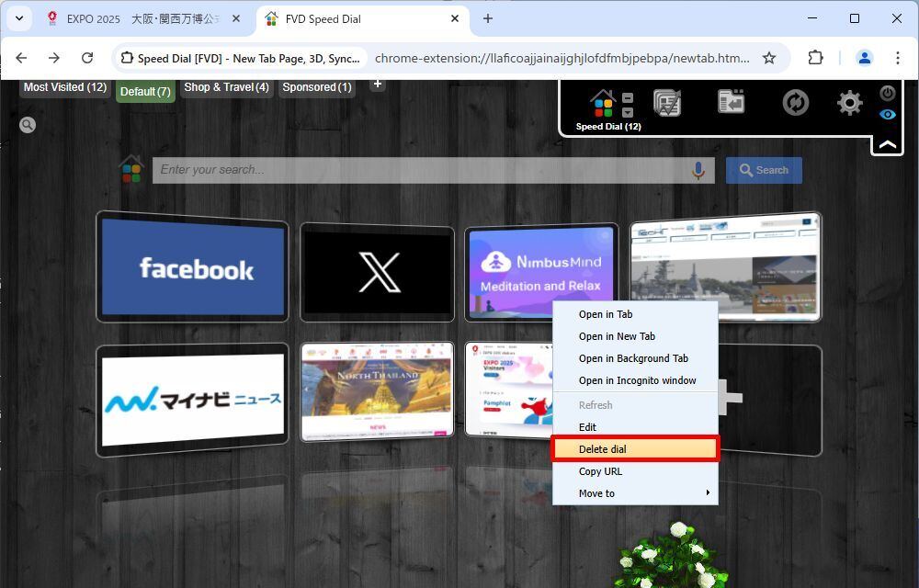Open the Most Visited panel icon
This screenshot has width=919, height=588.
click(x=667, y=103)
